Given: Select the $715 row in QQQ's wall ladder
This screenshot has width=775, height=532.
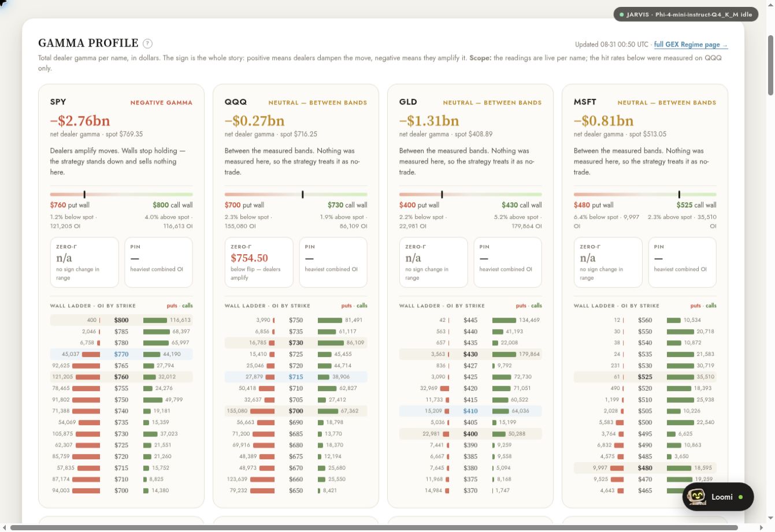Looking at the screenshot, I should coord(296,377).
